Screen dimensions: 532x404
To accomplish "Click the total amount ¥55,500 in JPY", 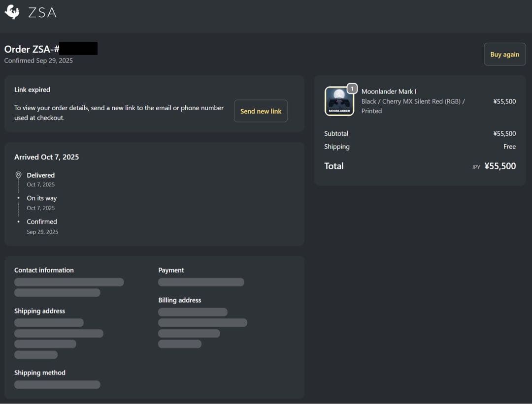I will [500, 166].
